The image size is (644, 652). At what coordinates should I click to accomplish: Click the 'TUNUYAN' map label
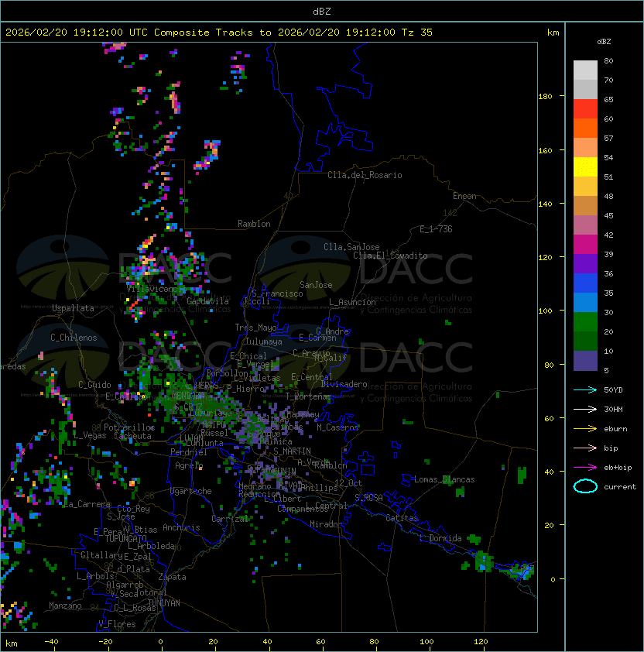[164, 603]
